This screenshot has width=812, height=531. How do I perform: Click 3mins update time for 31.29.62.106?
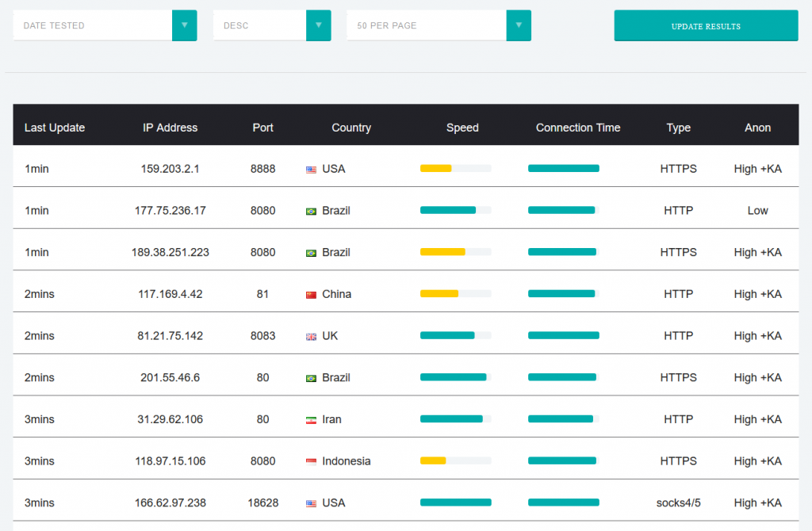40,419
